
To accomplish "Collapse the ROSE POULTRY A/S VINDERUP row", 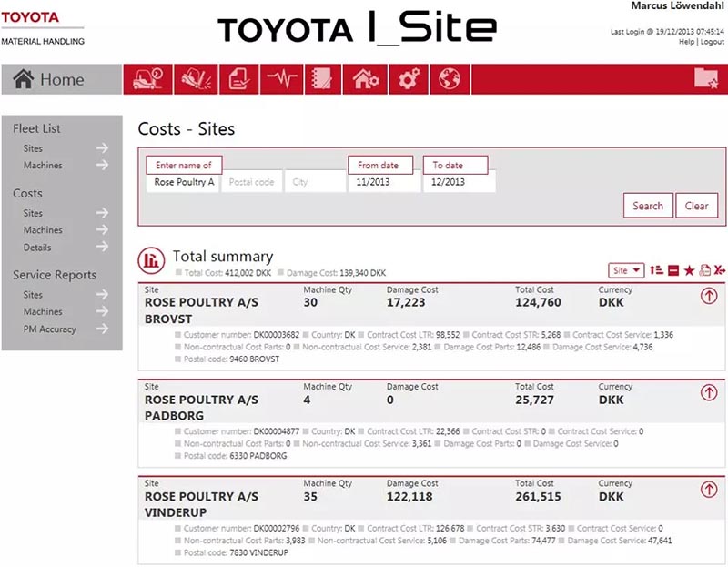I will point(709,490).
